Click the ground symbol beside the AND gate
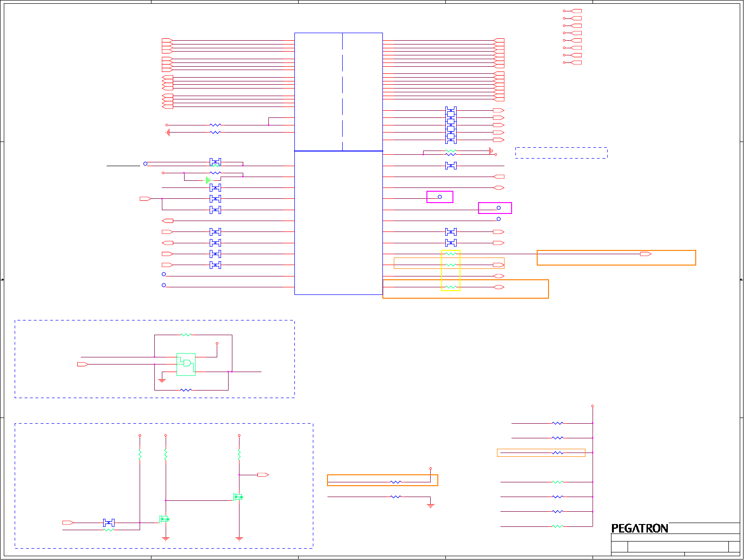Viewport: 744px width, 560px height. point(162,380)
